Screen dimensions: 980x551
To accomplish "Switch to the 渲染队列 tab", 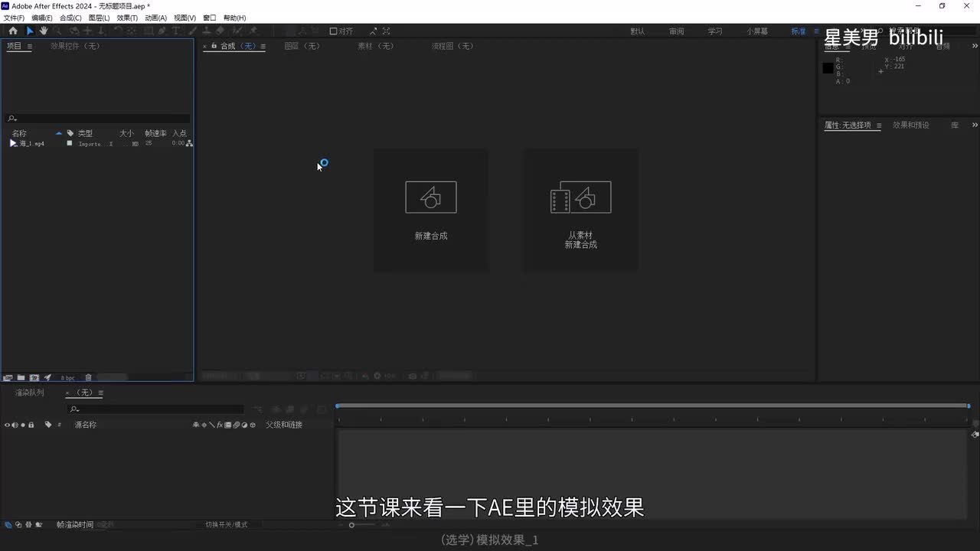I will pos(30,393).
